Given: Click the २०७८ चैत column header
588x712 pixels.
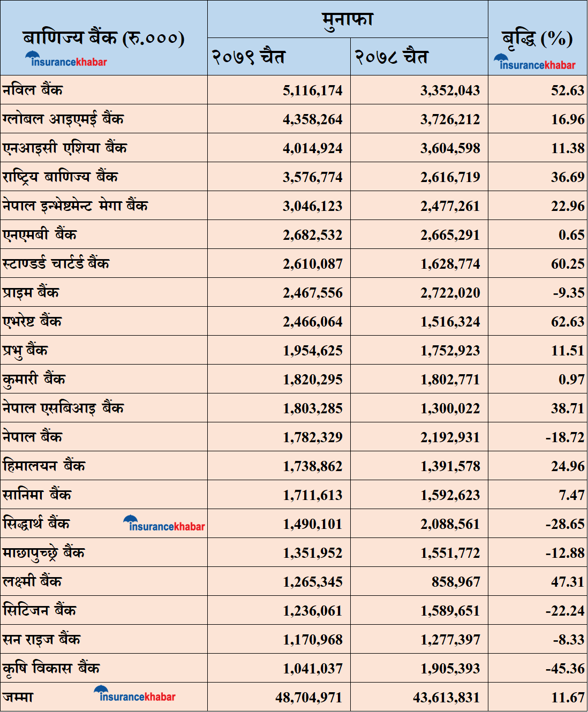Looking at the screenshot, I should (391, 57).
